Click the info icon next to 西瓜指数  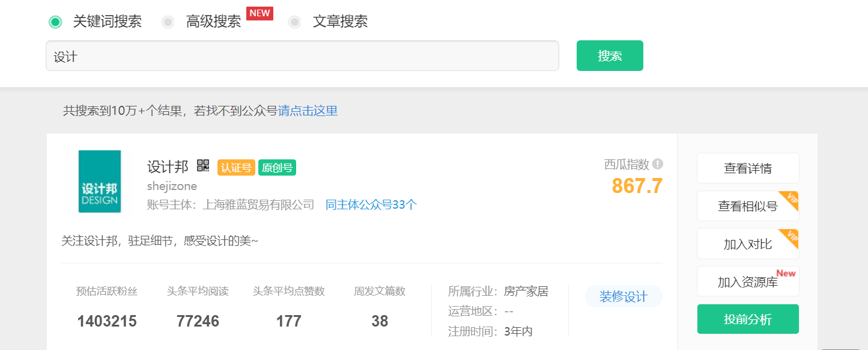coord(658,164)
